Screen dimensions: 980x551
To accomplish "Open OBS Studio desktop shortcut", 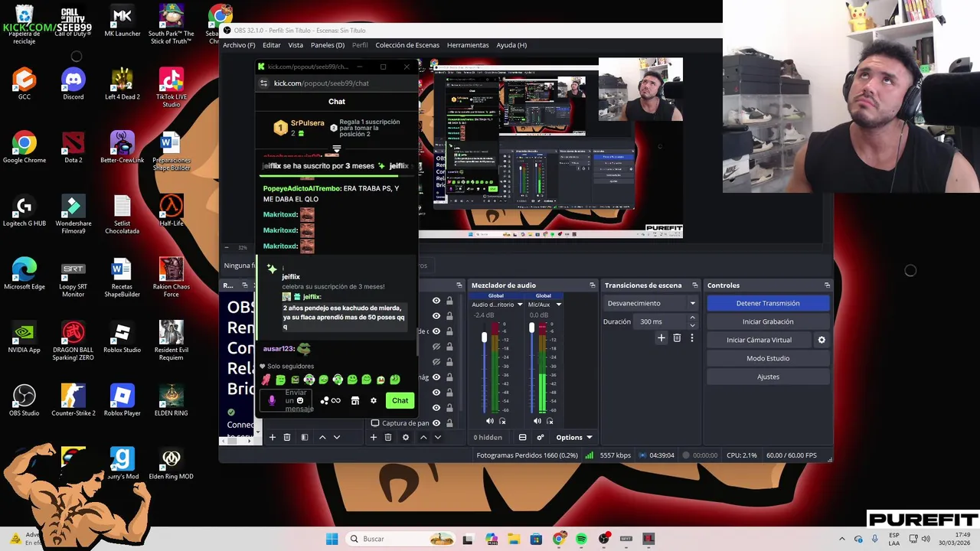I will [24, 400].
